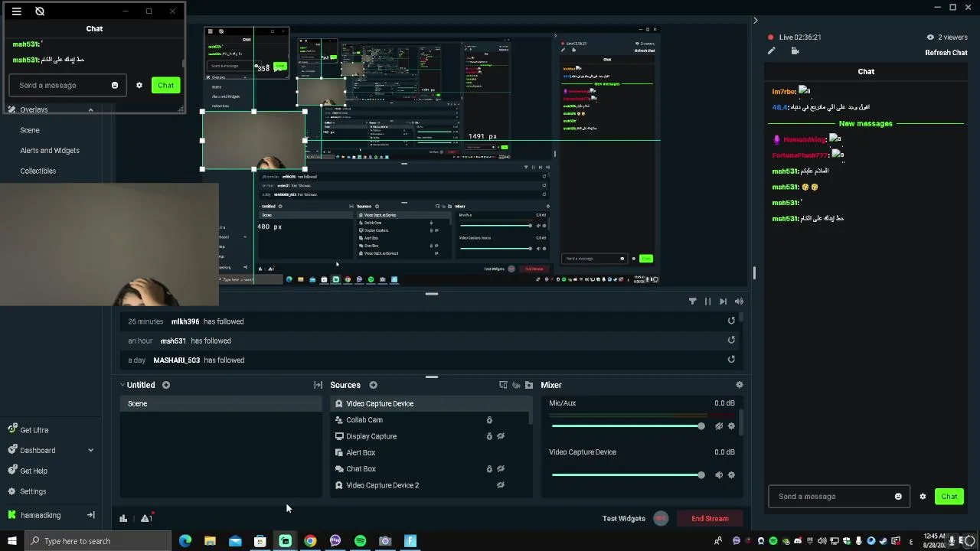Open chat settings gear in main chat
Screen dimensions: 980x551
pyautogui.click(x=923, y=497)
